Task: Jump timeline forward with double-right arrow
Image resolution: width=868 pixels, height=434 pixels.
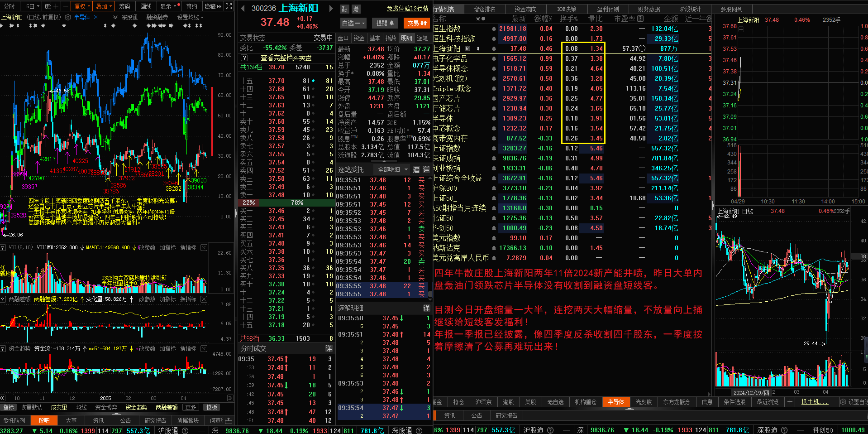Action: point(230,398)
